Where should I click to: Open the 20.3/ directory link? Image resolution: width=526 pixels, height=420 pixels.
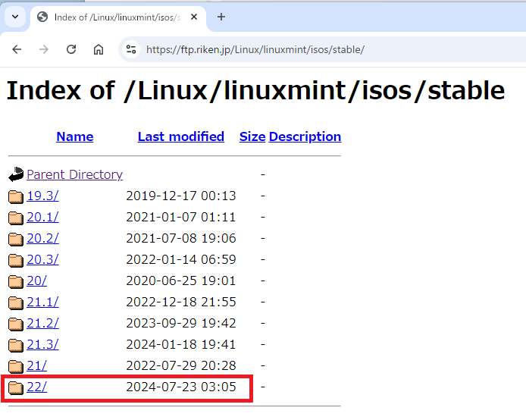pos(42,259)
